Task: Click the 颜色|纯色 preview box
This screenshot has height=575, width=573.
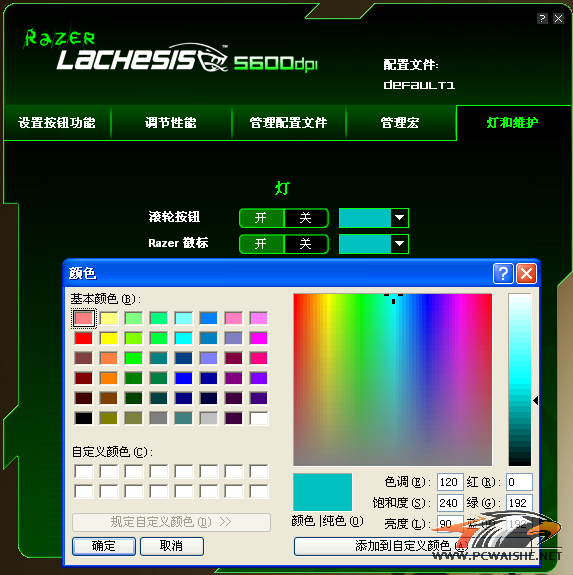Action: click(323, 492)
